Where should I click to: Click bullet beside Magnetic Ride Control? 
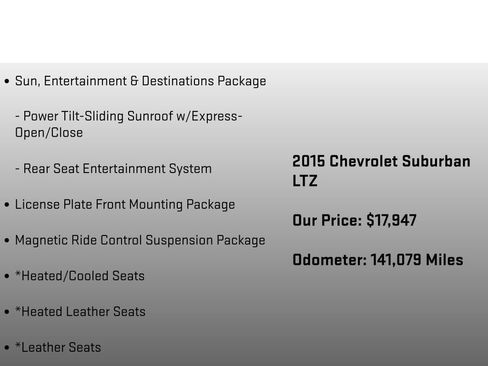click(7, 240)
